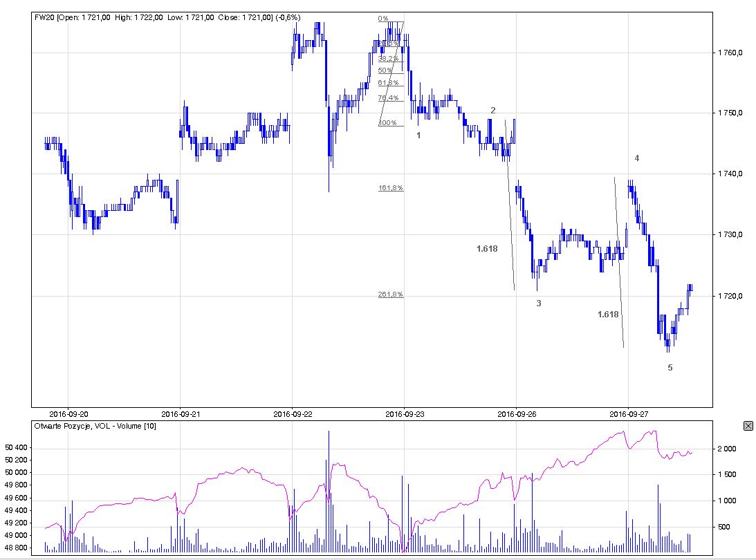Select the 49 600 open interest axis label

[x=17, y=498]
